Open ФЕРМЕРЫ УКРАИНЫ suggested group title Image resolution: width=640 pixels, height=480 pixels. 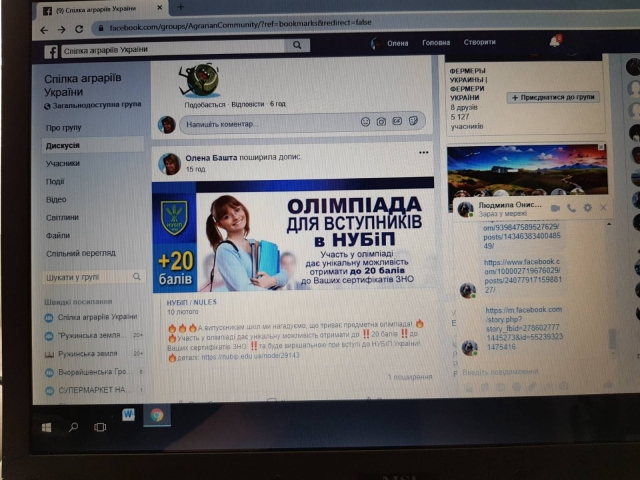point(468,84)
